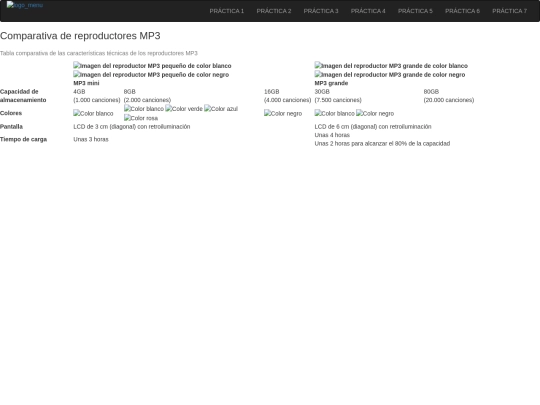The width and height of the screenshot is (540, 405).
Task: Click the 80GB capacity cell
Action: point(449,96)
